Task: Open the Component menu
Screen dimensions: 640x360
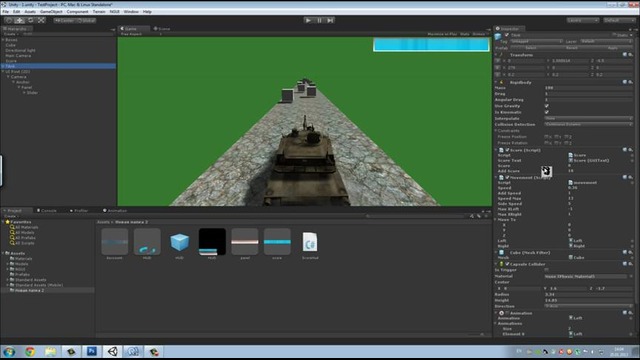Action: click(77, 12)
